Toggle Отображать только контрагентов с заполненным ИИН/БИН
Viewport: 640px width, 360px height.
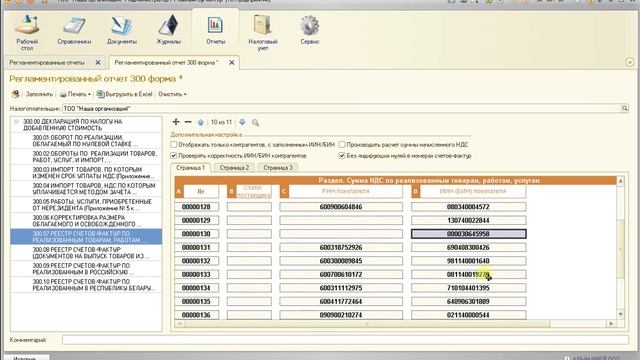(174, 144)
